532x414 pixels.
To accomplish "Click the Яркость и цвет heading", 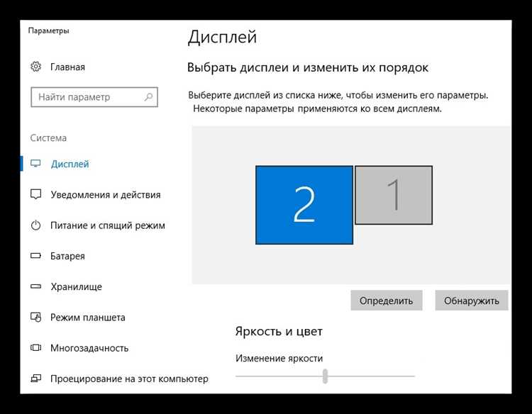I will coord(279,331).
